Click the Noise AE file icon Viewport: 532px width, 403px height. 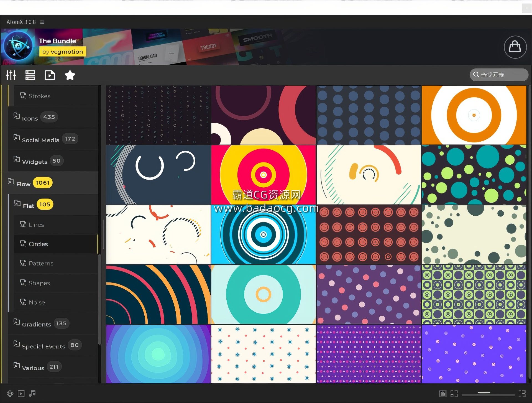coord(23,302)
